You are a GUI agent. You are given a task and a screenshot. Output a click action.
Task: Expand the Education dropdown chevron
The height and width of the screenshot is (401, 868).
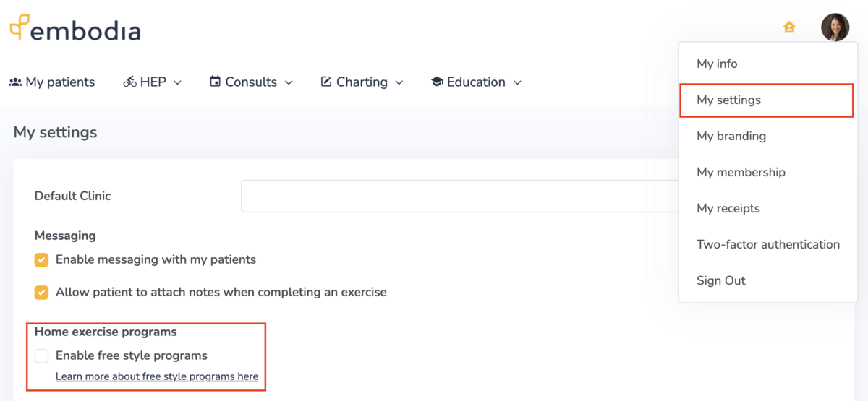tap(517, 83)
